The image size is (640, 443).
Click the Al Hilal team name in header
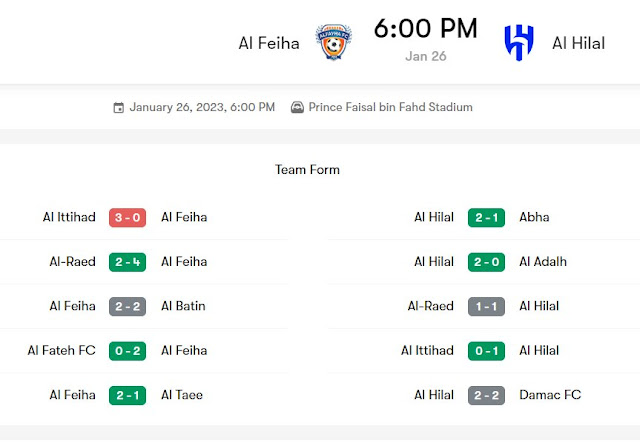pos(579,43)
